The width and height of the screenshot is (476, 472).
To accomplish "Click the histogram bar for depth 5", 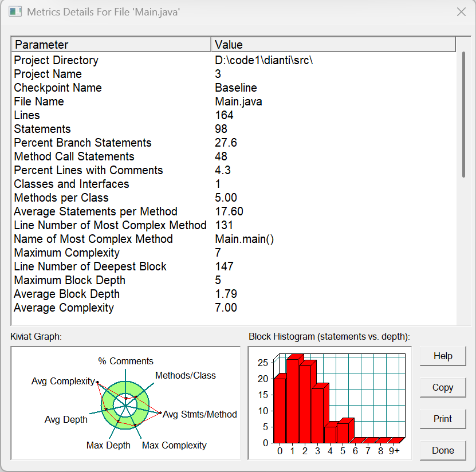I will [343, 433].
